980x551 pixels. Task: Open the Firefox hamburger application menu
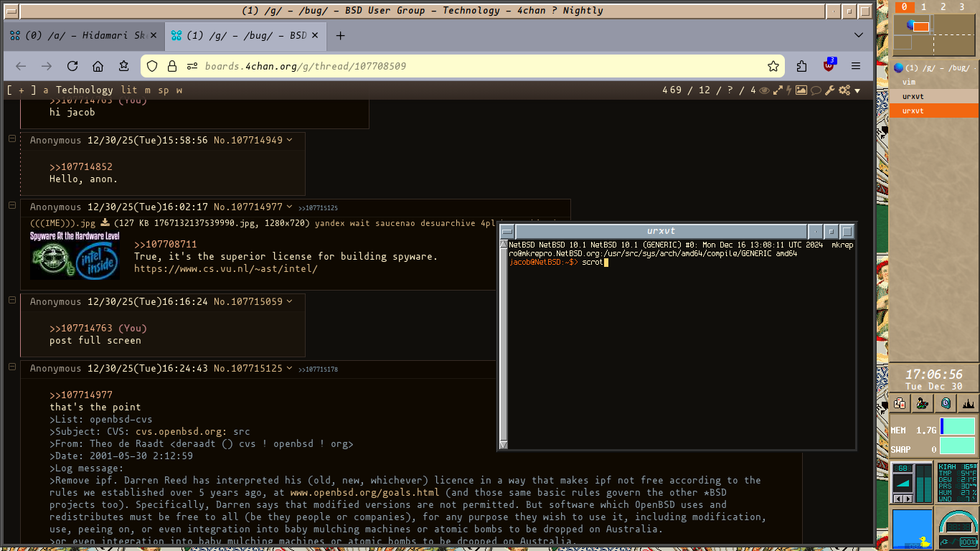pyautogui.click(x=856, y=66)
